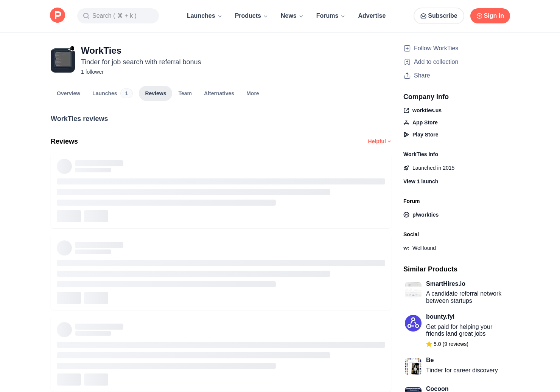560x392 pixels.
Task: Click the Subscribe button
Action: point(439,16)
